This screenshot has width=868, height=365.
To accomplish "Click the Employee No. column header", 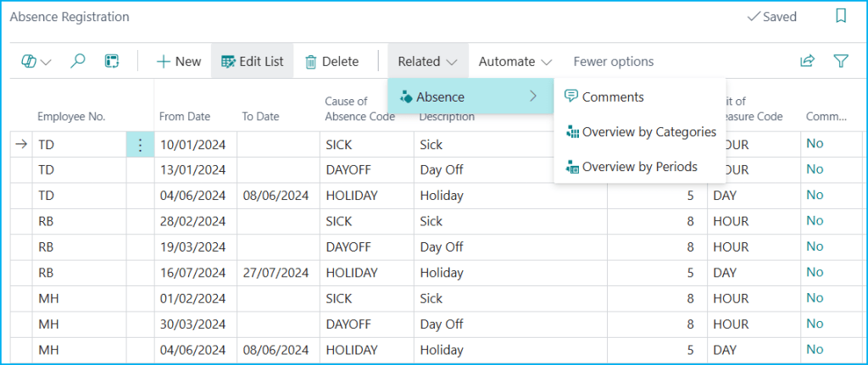I will [x=71, y=117].
